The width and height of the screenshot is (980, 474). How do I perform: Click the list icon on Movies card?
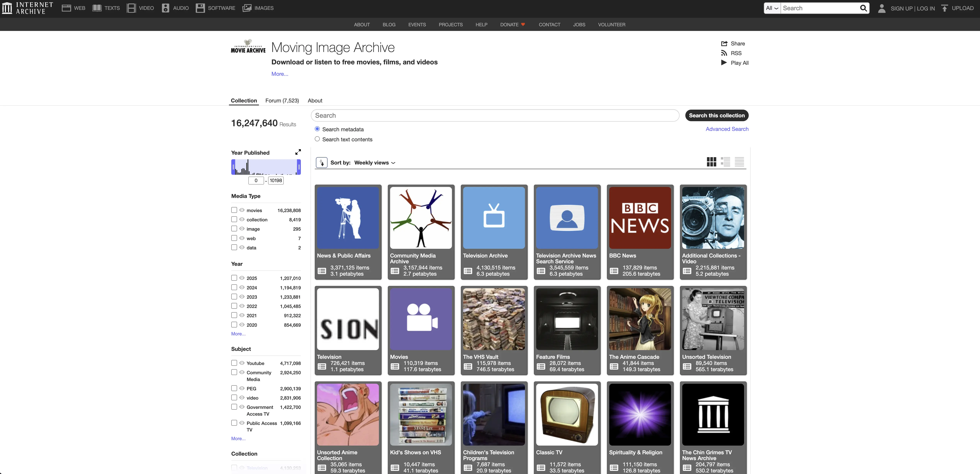pos(395,366)
